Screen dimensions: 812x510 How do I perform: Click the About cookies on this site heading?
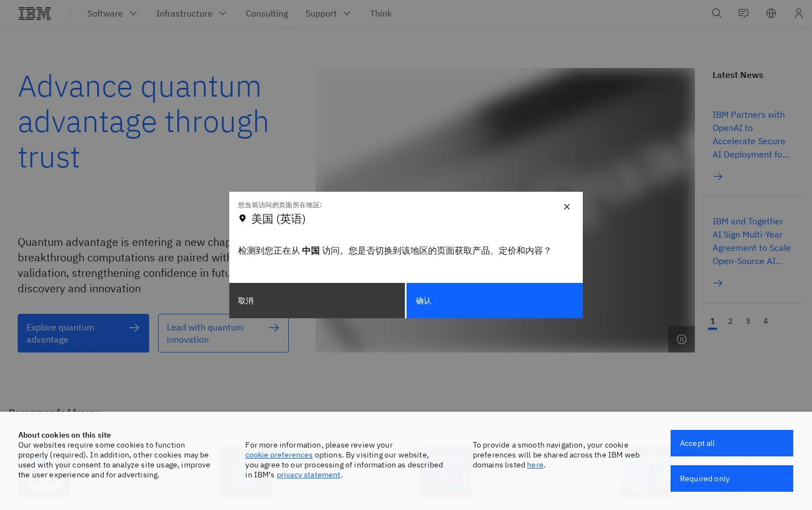[x=65, y=435]
